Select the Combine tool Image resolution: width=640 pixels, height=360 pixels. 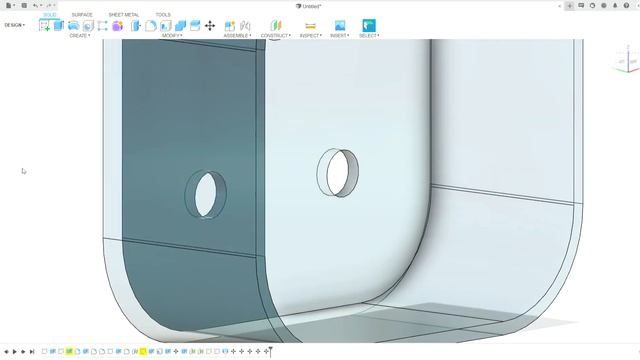[180, 26]
